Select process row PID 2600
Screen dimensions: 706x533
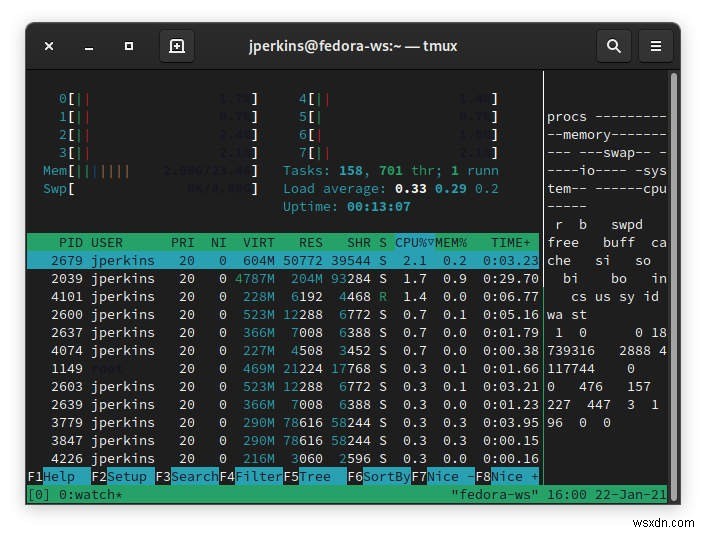pyautogui.click(x=283, y=315)
